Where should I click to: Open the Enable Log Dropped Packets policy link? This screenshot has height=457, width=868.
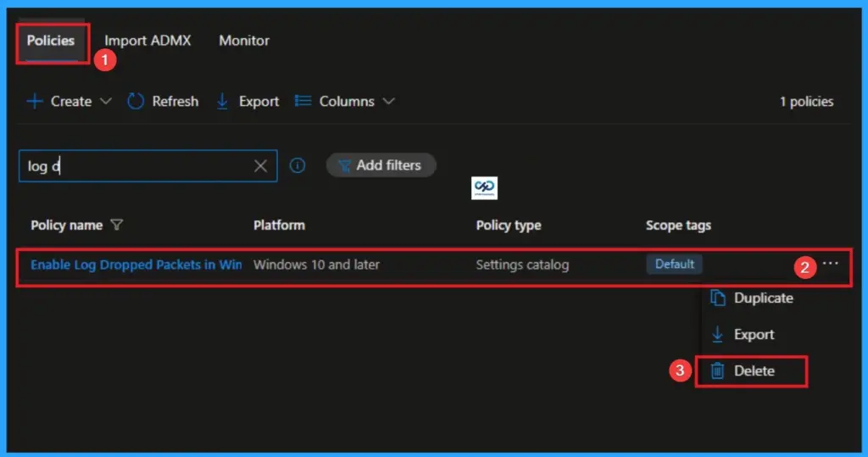point(136,265)
